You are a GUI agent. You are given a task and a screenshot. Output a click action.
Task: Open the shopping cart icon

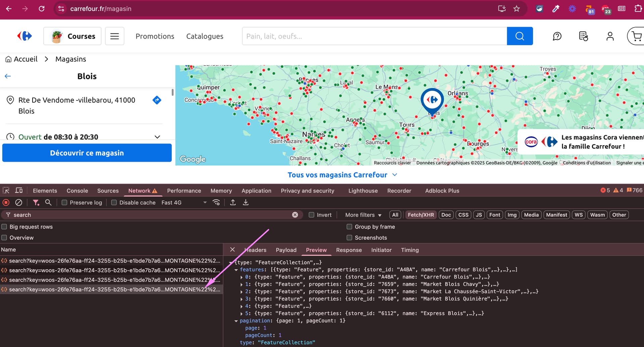click(636, 36)
